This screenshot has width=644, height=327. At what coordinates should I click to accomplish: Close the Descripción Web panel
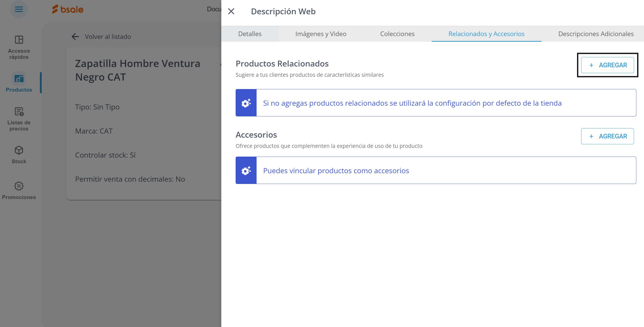pyautogui.click(x=231, y=11)
